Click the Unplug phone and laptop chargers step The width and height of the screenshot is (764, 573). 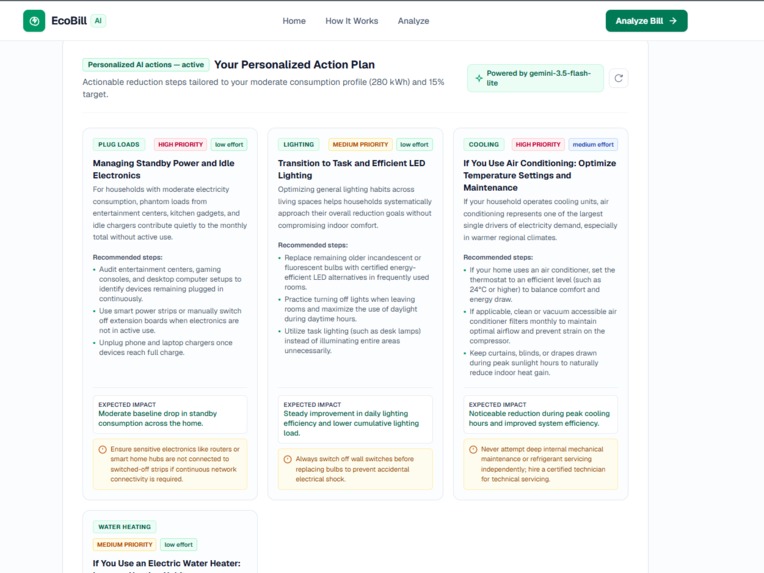(166, 347)
